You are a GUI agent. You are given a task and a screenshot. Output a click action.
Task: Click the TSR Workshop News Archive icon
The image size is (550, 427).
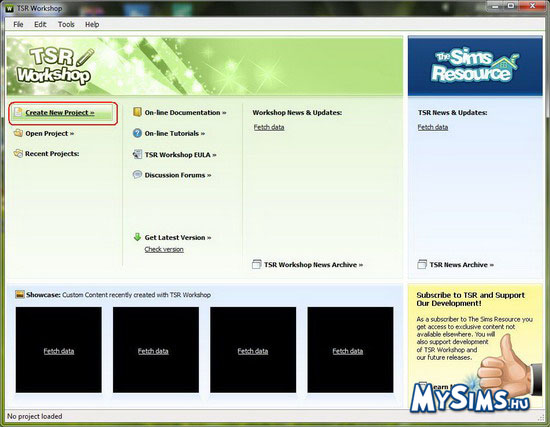[x=256, y=264]
